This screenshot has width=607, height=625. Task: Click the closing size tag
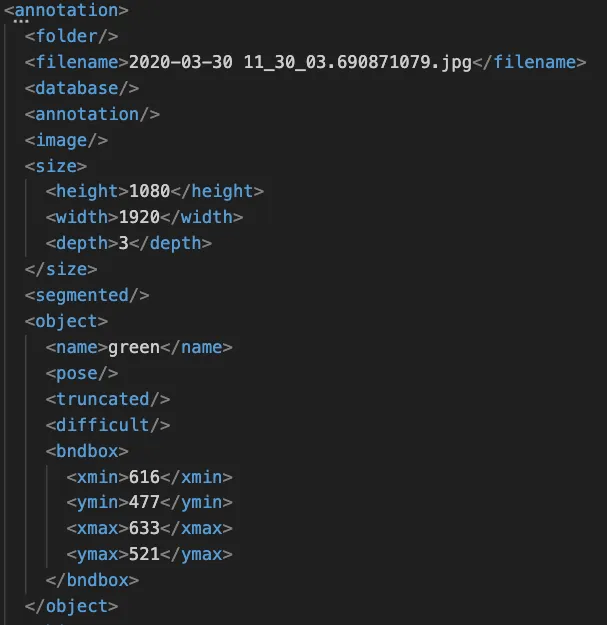pyautogui.click(x=61, y=269)
